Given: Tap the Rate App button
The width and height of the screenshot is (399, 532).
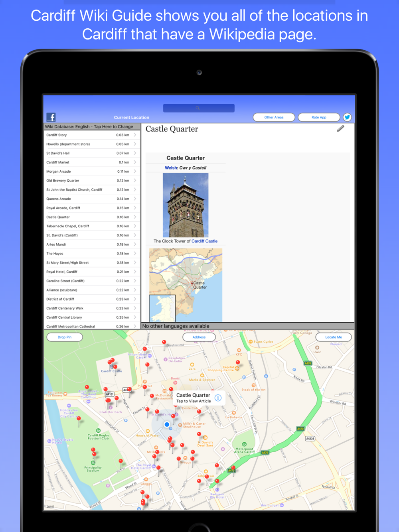Looking at the screenshot, I should (x=319, y=117).
